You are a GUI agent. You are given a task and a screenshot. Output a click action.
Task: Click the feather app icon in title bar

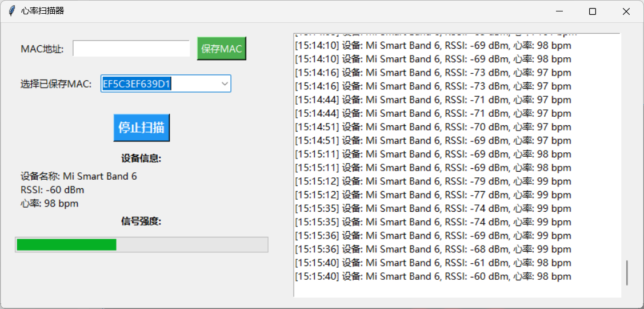[x=12, y=11]
